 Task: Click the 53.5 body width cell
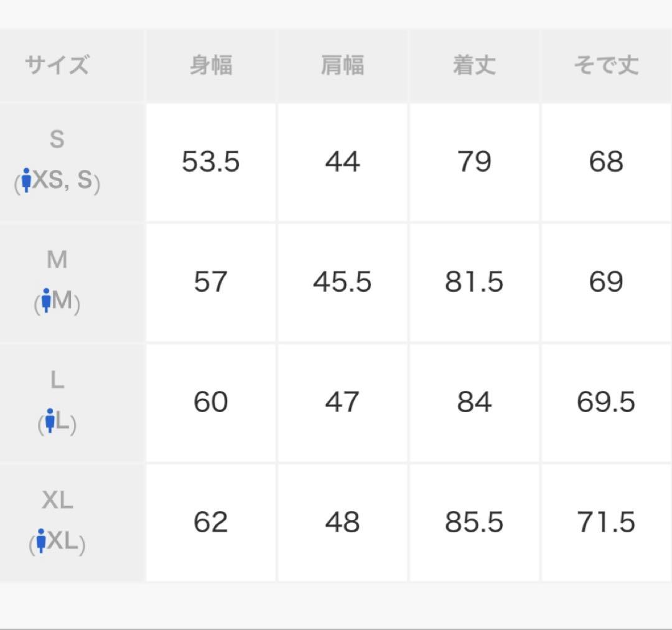pyautogui.click(x=211, y=162)
